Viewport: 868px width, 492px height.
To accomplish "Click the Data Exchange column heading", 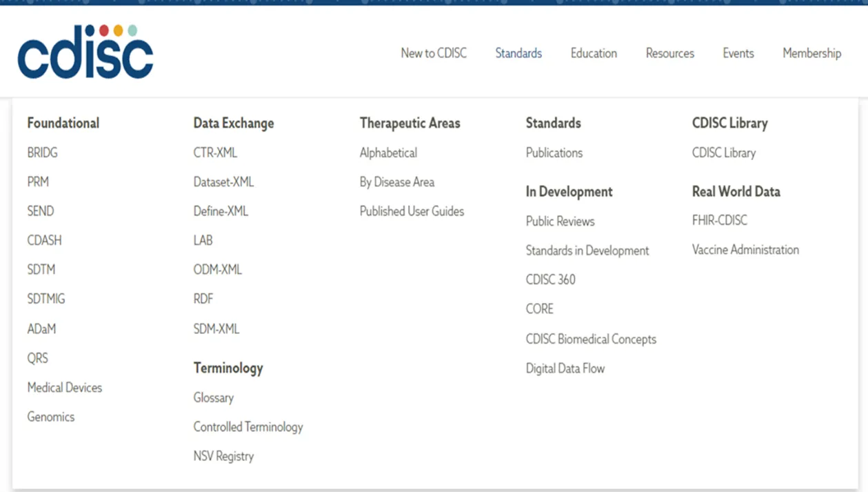I will [x=234, y=123].
